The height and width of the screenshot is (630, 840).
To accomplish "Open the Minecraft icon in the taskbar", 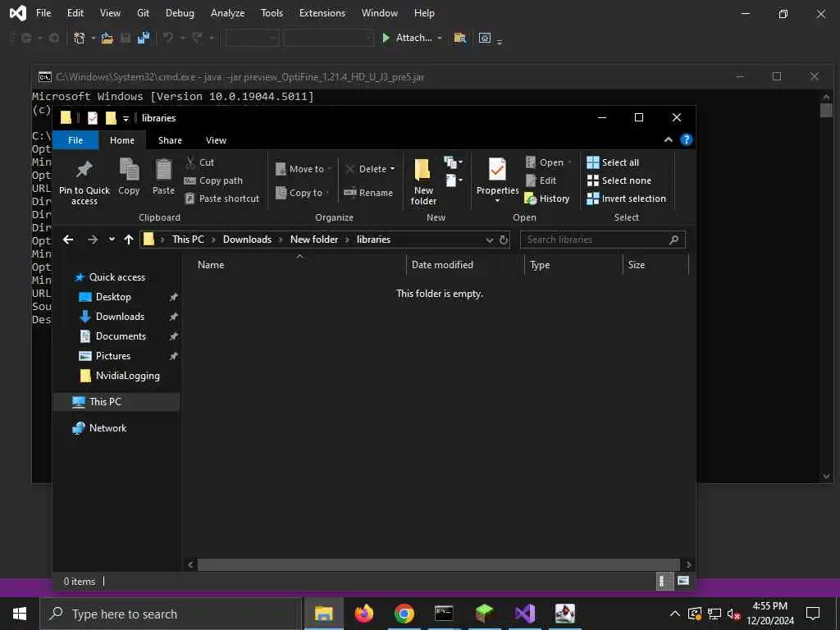I will coord(484,614).
